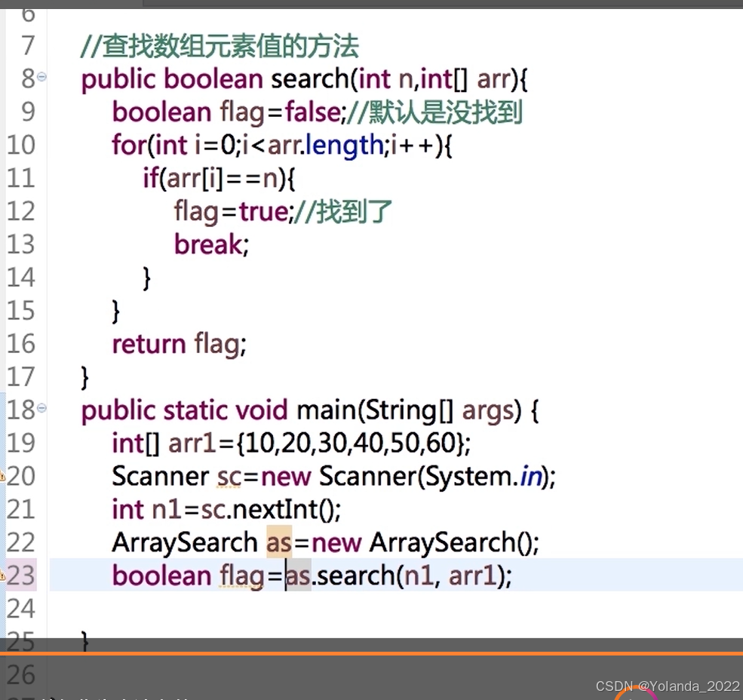Click the static keyword on line 18

[x=195, y=410]
